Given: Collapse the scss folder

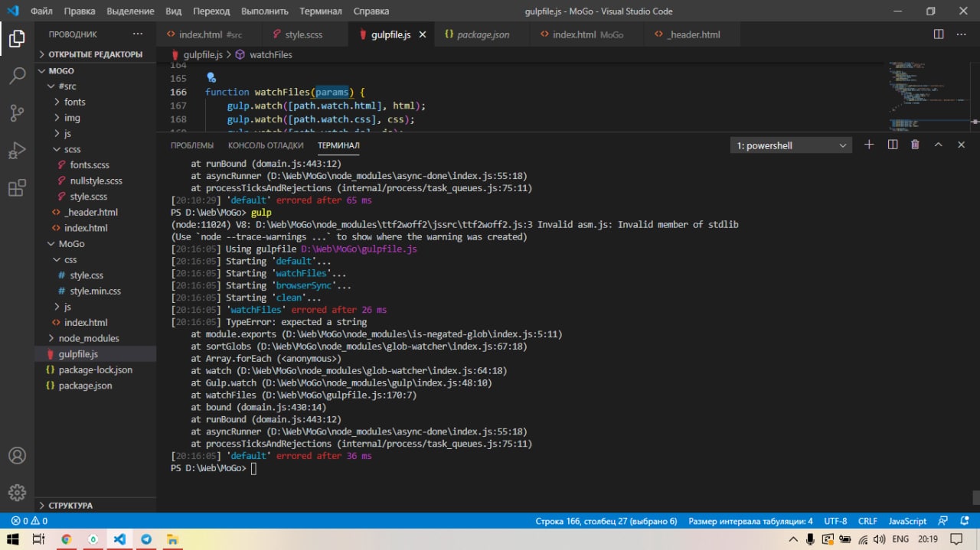Looking at the screenshot, I should click(96, 149).
